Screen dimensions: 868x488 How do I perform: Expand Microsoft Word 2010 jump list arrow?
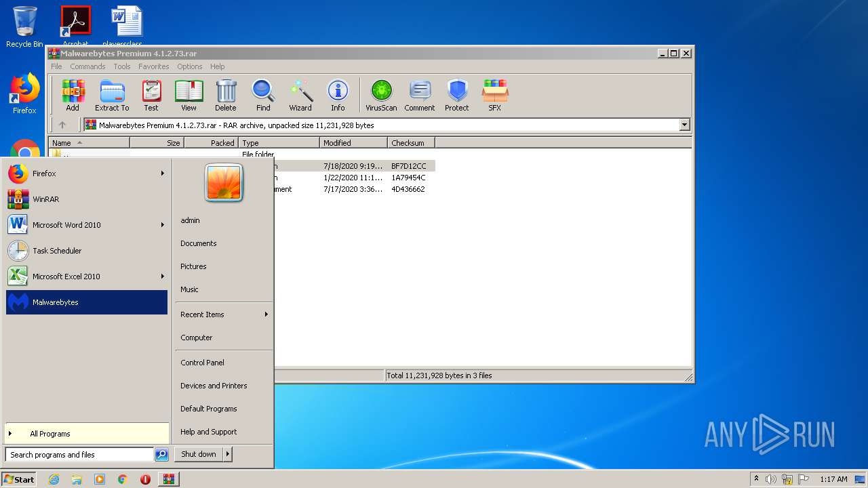tap(163, 225)
